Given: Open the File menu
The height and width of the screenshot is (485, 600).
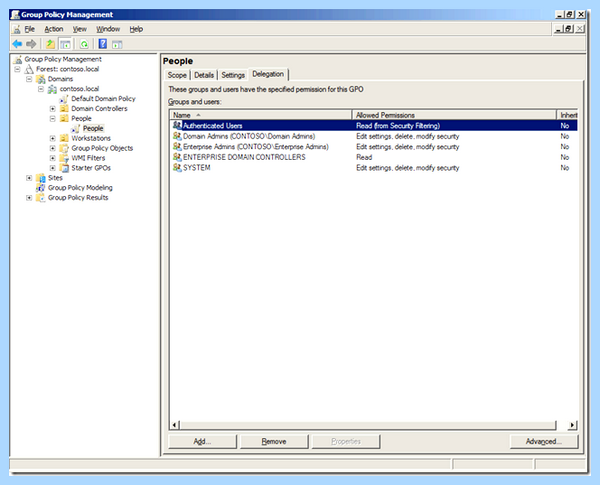Looking at the screenshot, I should (x=29, y=29).
